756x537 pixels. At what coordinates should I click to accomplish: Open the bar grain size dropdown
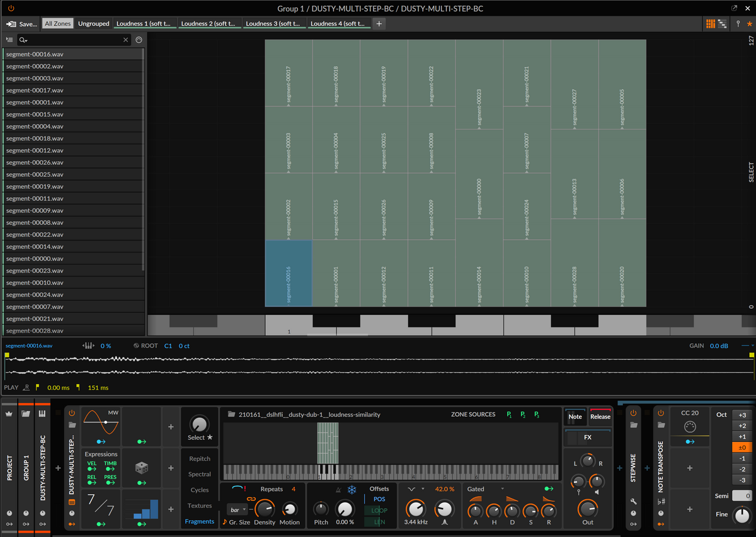pos(238,510)
